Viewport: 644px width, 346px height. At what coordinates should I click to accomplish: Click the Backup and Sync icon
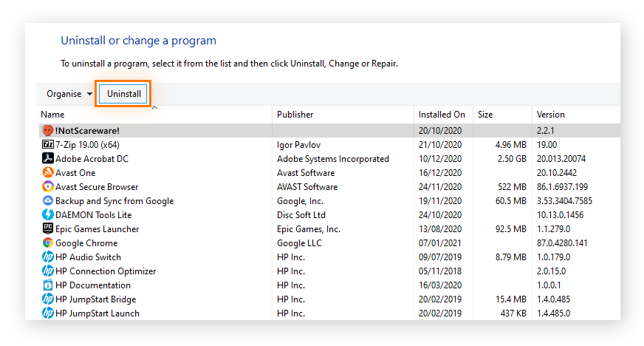(x=48, y=201)
